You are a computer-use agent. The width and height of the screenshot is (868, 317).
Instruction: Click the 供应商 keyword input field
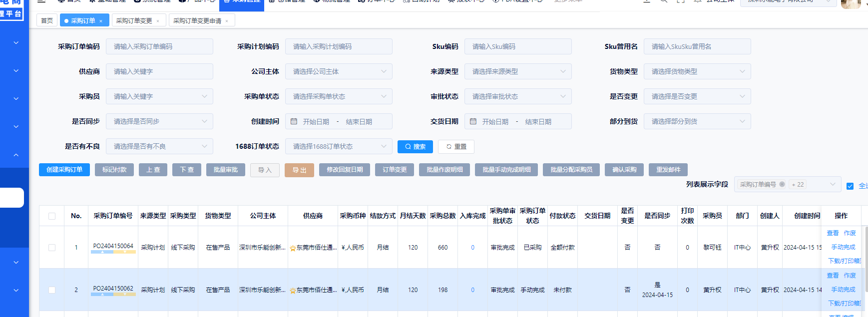coord(159,71)
